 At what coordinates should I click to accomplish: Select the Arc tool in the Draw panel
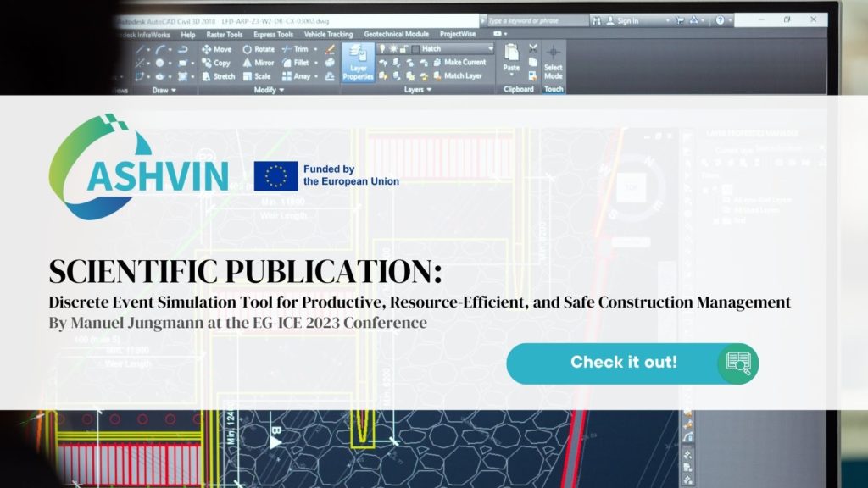(160, 50)
